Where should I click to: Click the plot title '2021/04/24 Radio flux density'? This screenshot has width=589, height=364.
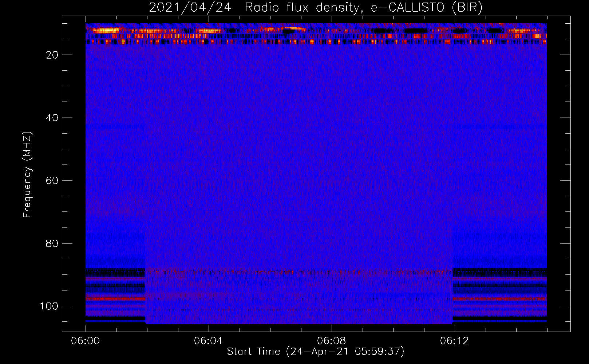316,8
